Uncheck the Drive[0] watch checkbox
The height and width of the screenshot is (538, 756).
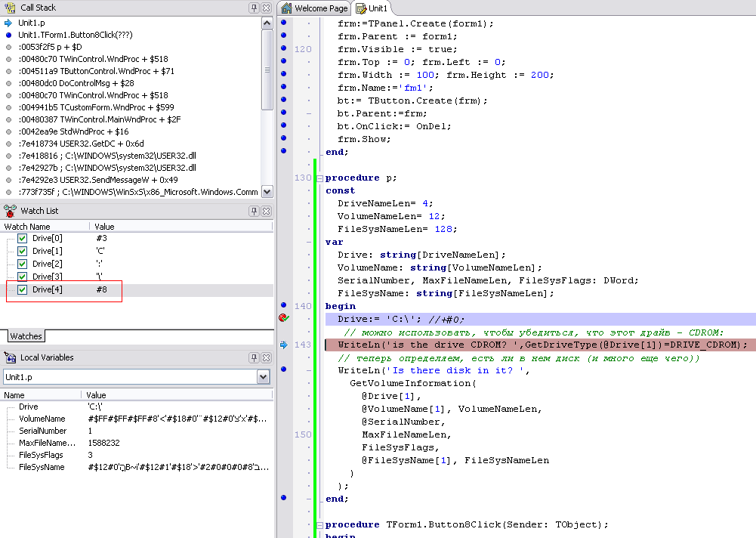pos(22,239)
